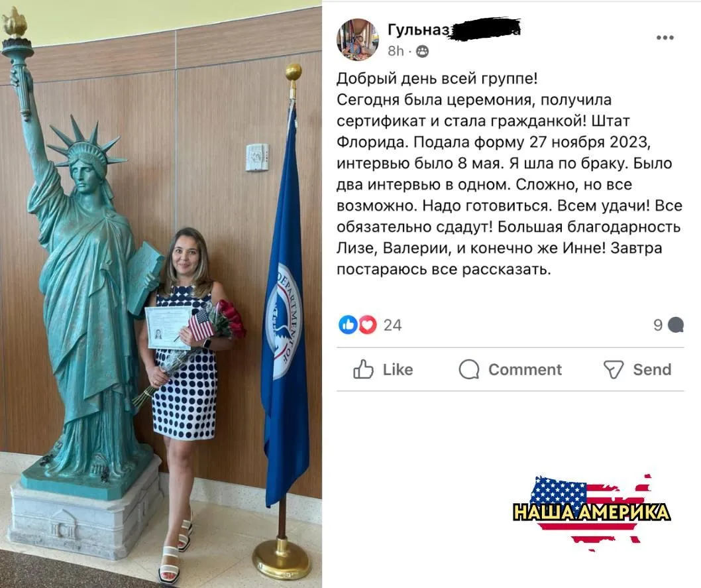The width and height of the screenshot is (701, 588).
Task: Click the 8h post timestamp
Action: (396, 51)
